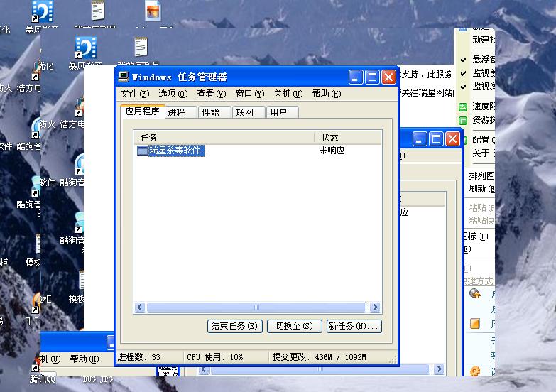This screenshot has height=392, width=556.
Task: Open the 窗口(W) menu in Task Manager
Action: (x=250, y=94)
